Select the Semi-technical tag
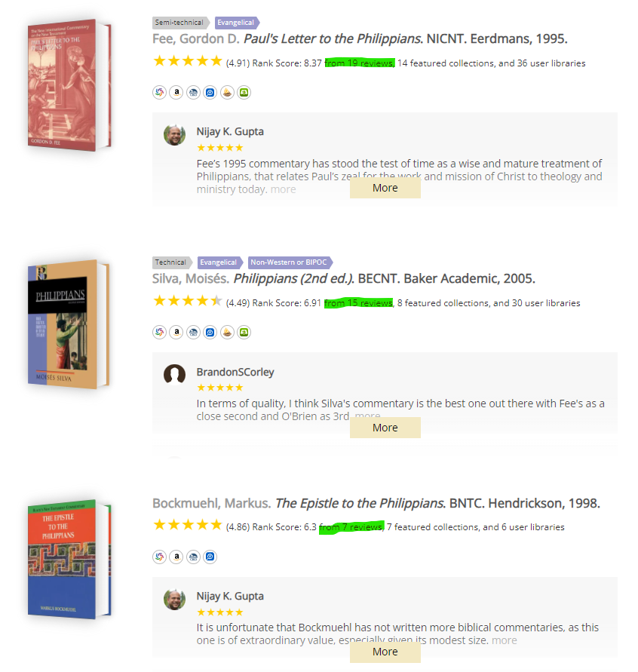Viewport: 638px width, 672px height. tap(180, 23)
